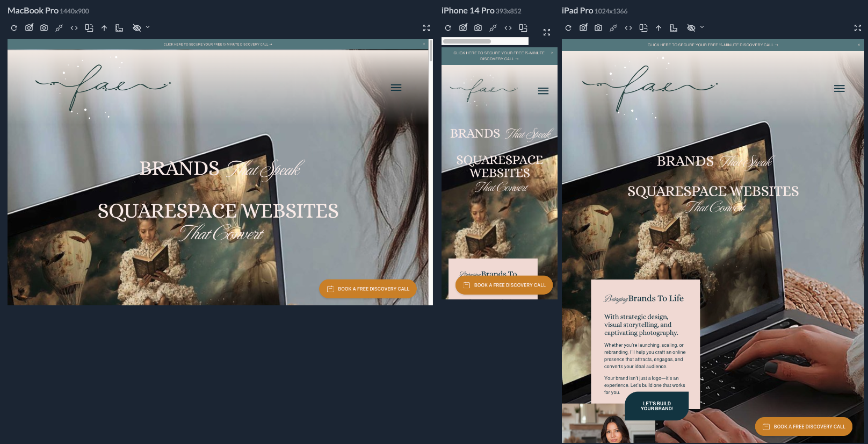868x444 pixels.
Task: Click the vertical scrollbar of MacBook Pro preview
Action: [x=431, y=50]
